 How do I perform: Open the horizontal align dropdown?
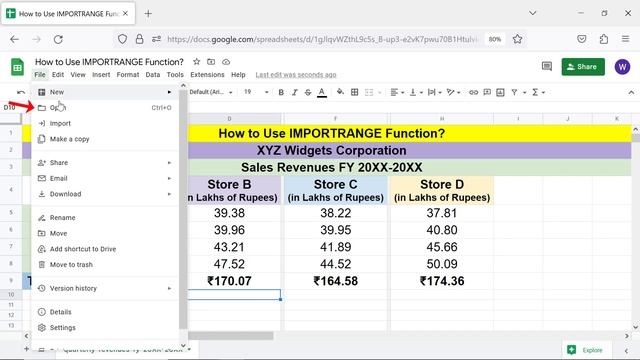[x=397, y=92]
